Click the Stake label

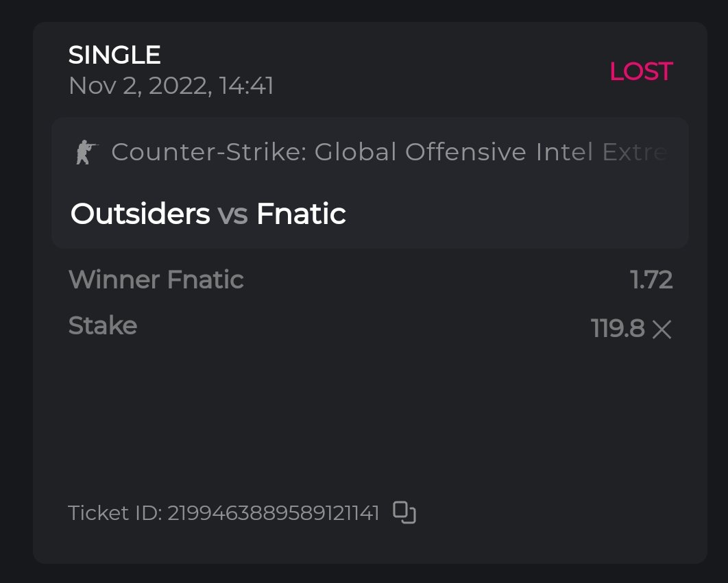tap(103, 325)
